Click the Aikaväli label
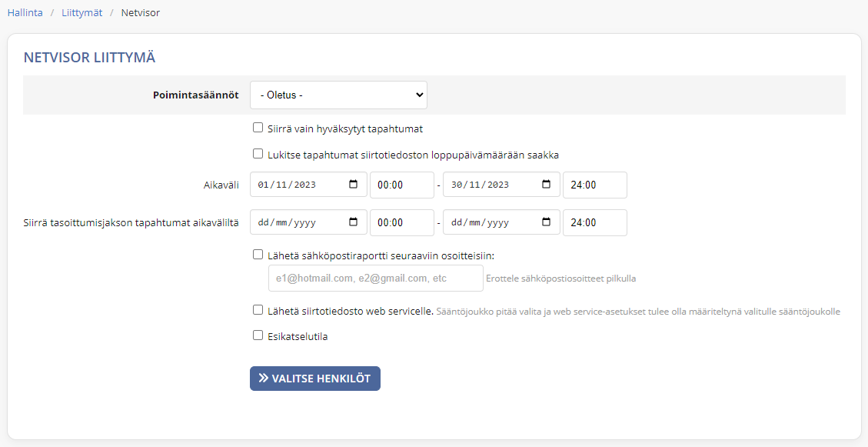The image size is (868, 447). coord(221,185)
